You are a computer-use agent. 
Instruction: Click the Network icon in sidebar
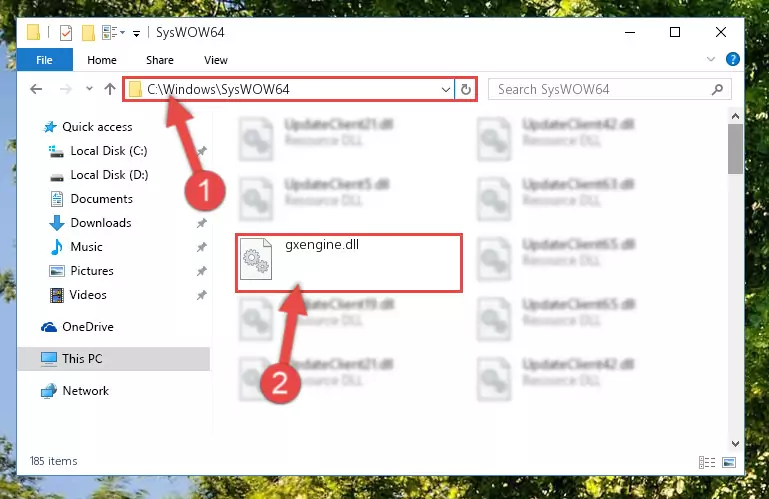(x=49, y=391)
